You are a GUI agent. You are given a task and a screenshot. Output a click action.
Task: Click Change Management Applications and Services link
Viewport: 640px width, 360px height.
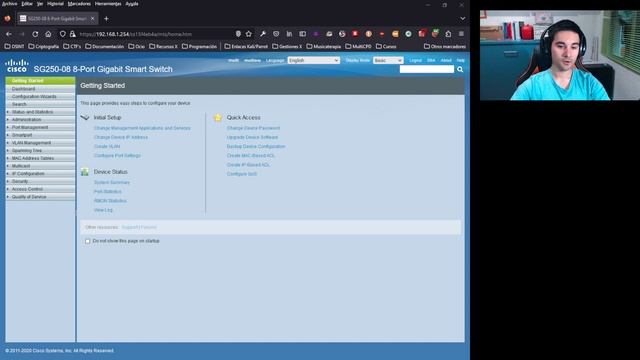coord(142,128)
